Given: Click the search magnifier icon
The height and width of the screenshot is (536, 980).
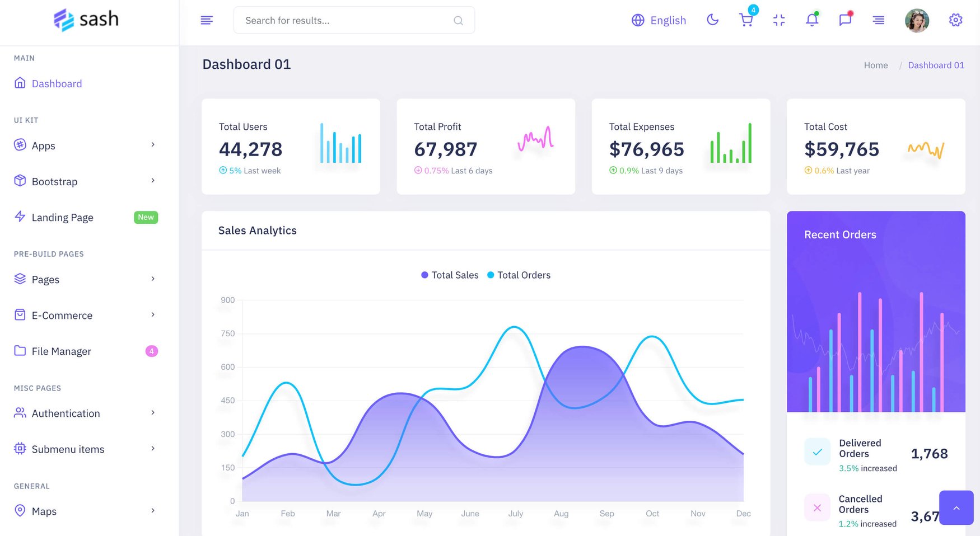Looking at the screenshot, I should tap(458, 21).
